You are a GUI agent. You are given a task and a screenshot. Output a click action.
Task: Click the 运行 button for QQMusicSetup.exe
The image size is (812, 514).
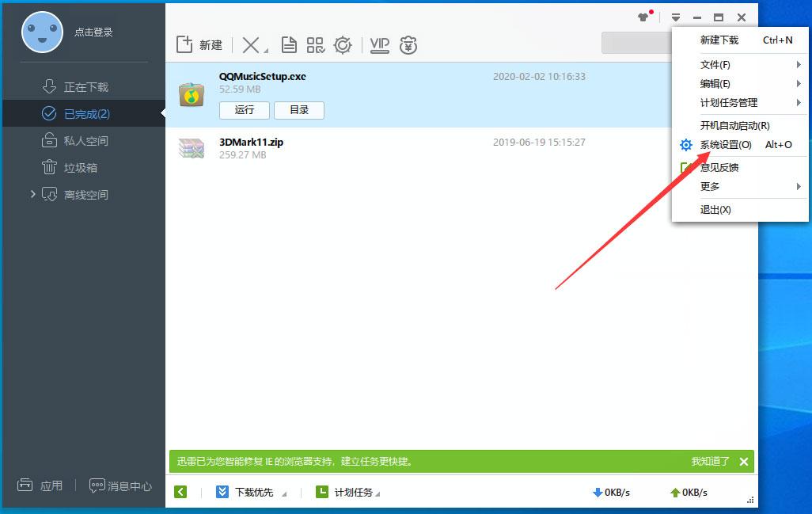pyautogui.click(x=245, y=110)
